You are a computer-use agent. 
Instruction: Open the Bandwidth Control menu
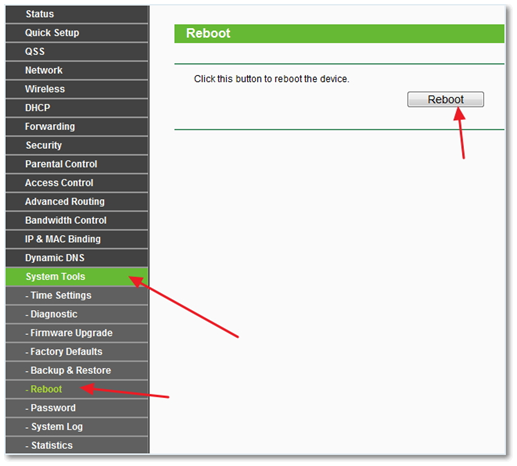77,220
